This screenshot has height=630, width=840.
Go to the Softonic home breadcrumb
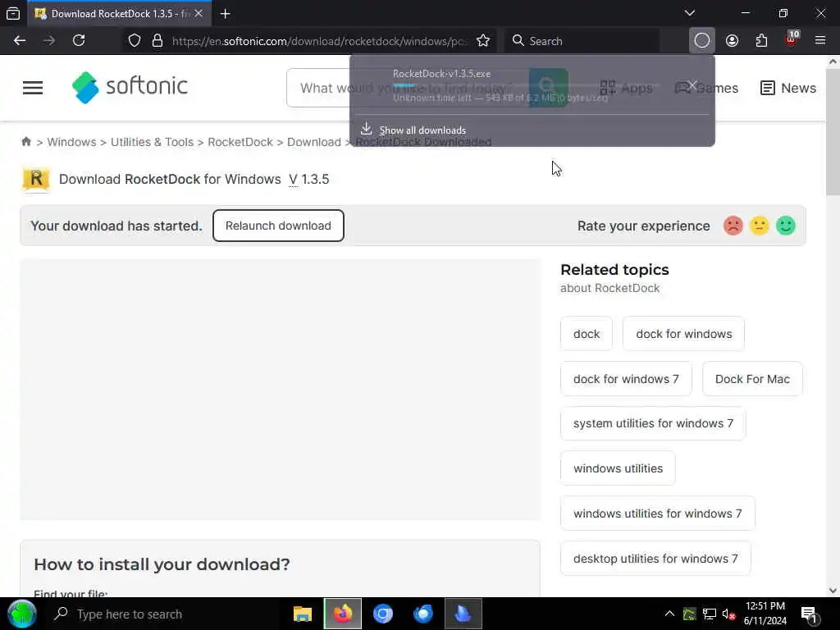(25, 141)
